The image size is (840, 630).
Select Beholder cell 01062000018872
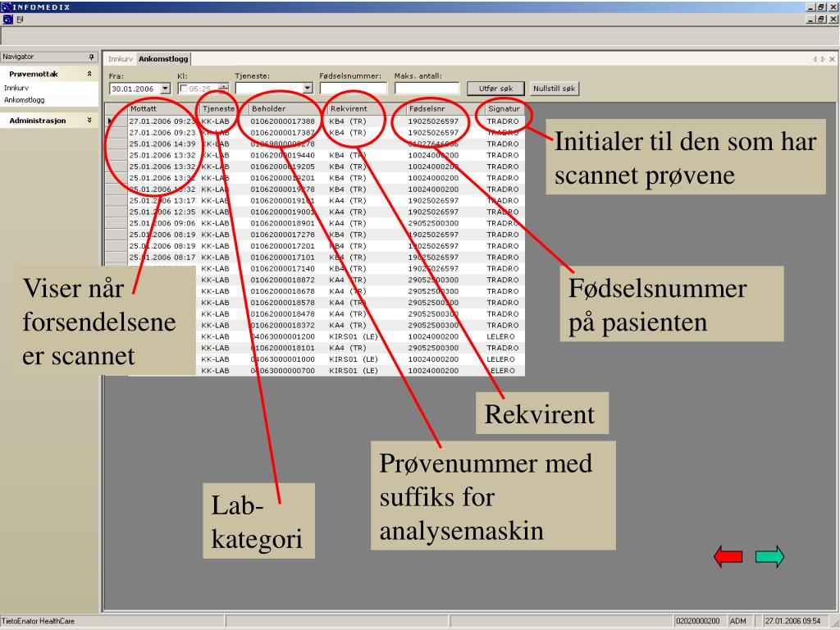tap(282, 281)
